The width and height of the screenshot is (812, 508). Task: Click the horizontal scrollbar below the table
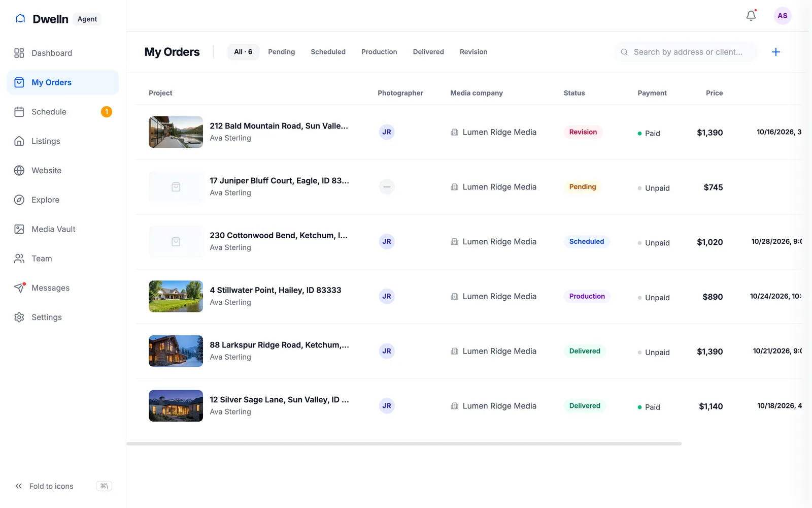[x=404, y=443]
